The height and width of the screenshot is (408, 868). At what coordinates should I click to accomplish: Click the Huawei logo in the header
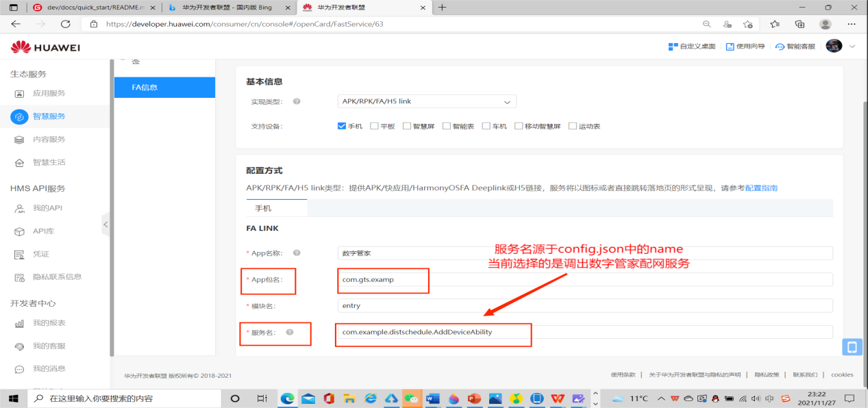point(45,47)
